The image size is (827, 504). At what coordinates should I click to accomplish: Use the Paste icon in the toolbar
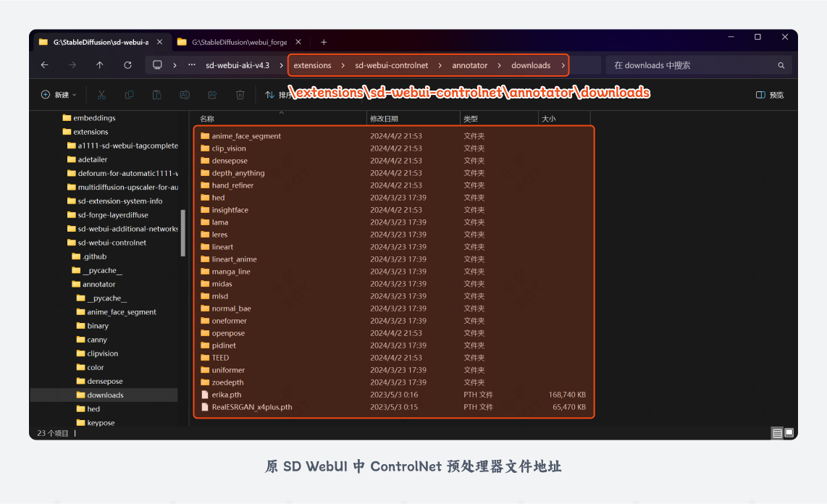pyautogui.click(x=157, y=94)
